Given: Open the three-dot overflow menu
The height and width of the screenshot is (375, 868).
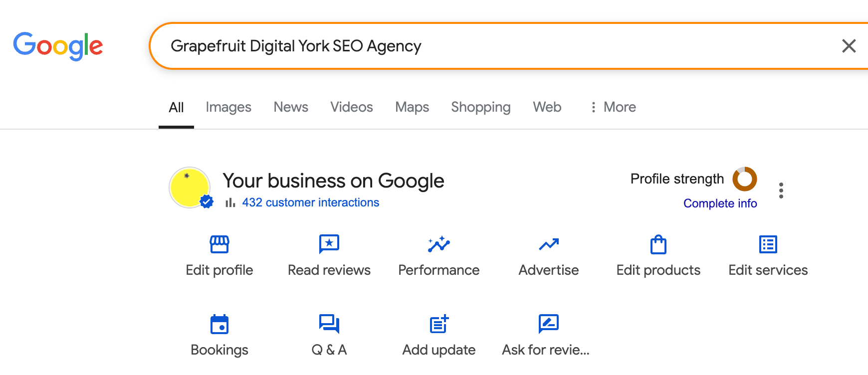Looking at the screenshot, I should (x=781, y=189).
